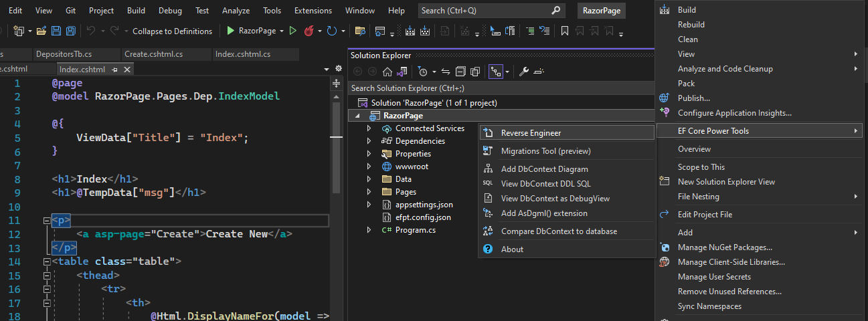Collapse the <p> code region
Screen dimensions: 868x321
coord(46,220)
